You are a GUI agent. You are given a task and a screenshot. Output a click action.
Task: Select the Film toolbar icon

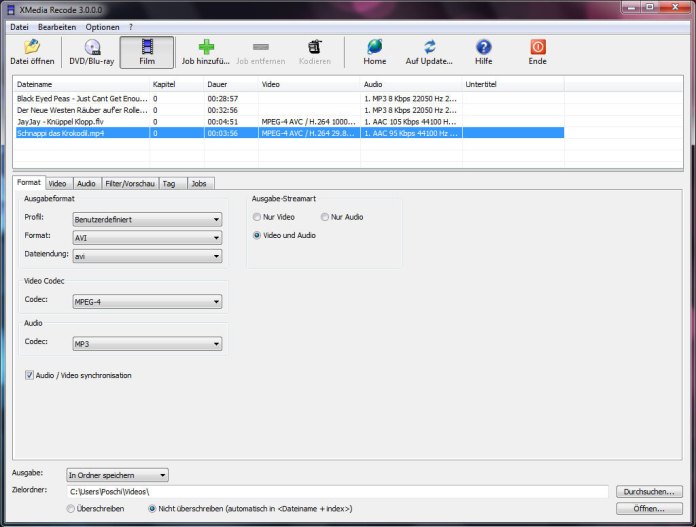147,47
